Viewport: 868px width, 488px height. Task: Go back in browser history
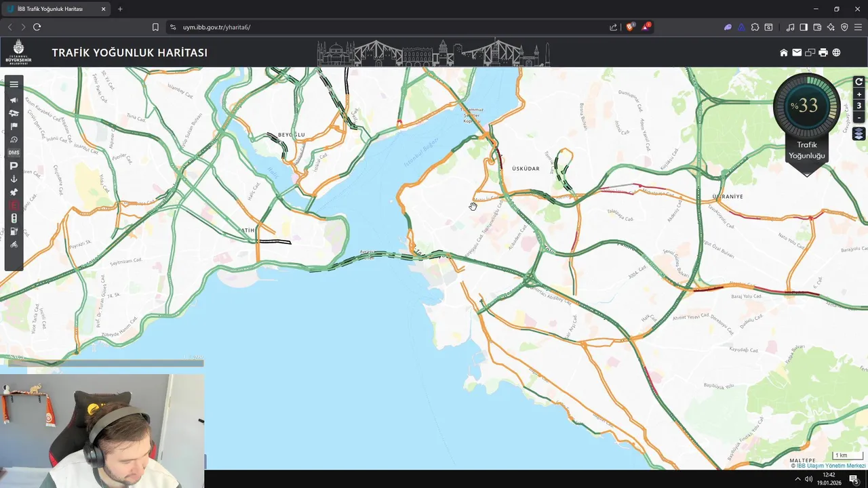tap(9, 27)
